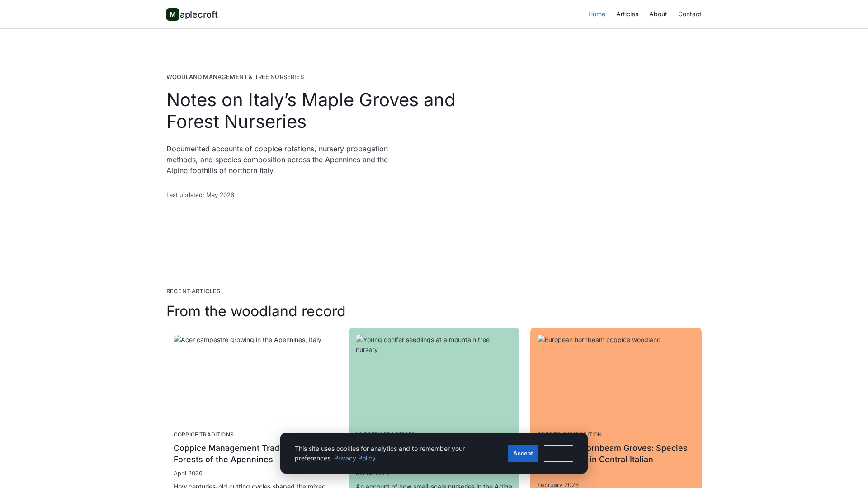The width and height of the screenshot is (868, 488).
Task: Accept cookies in the consent banner
Action: pyautogui.click(x=523, y=453)
